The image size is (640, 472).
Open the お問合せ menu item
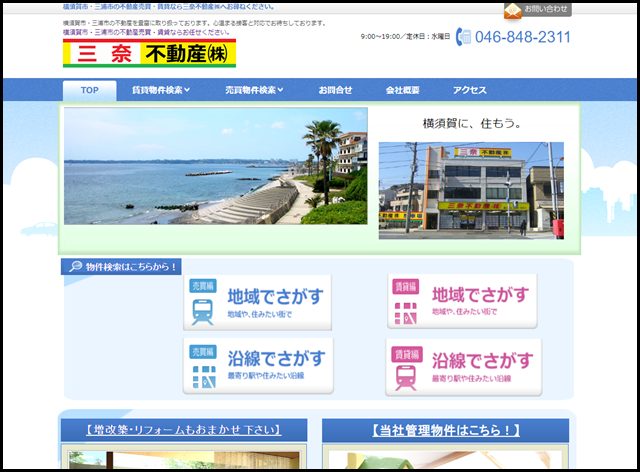pos(335,90)
